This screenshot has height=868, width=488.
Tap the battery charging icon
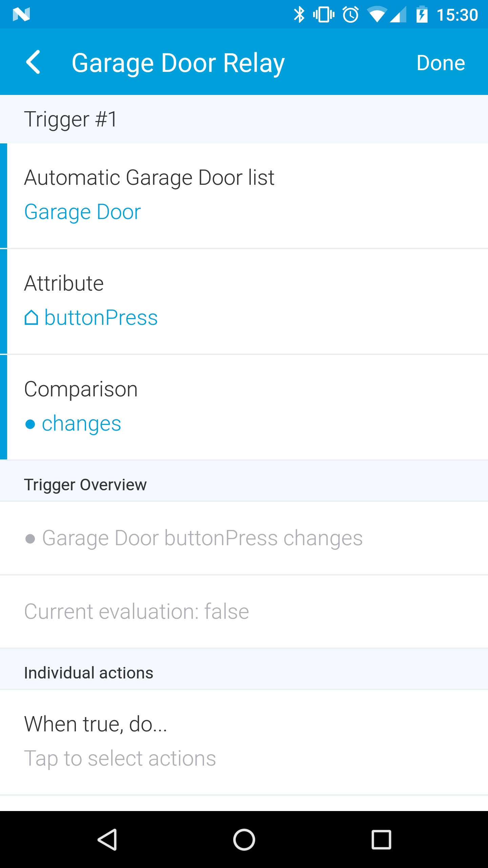pos(422,15)
